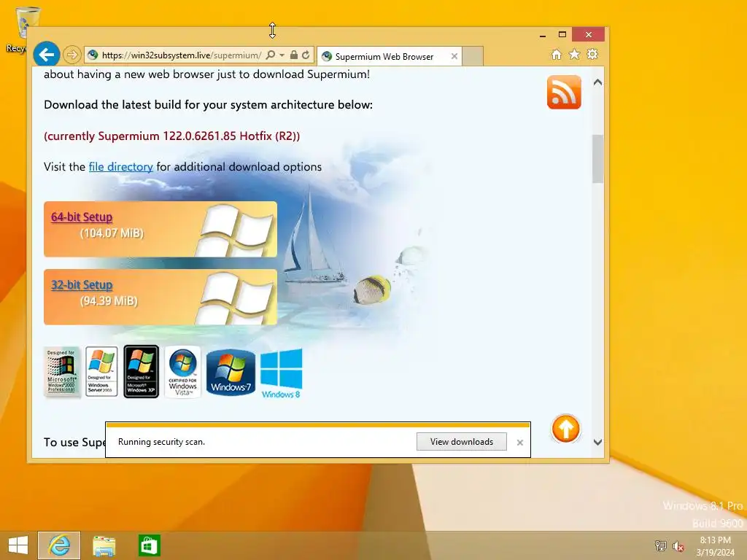Viewport: 747px width, 560px height.
Task: Download the 64-bit Setup link
Action: click(x=82, y=217)
